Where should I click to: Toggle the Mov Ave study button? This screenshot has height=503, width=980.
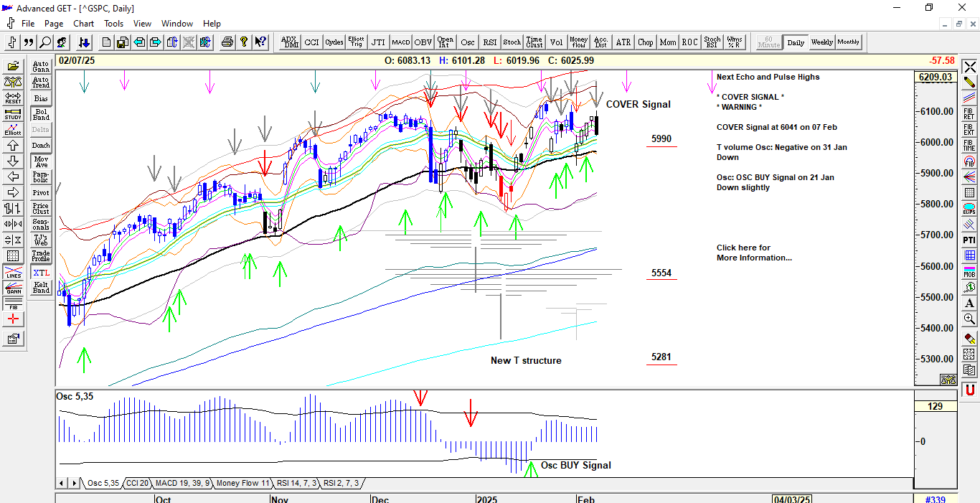point(41,161)
